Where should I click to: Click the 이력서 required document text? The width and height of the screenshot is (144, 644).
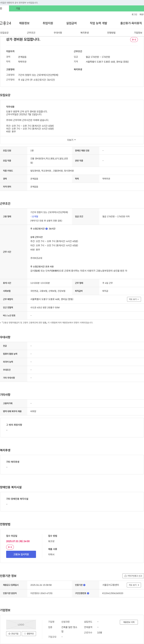coord(51,554)
